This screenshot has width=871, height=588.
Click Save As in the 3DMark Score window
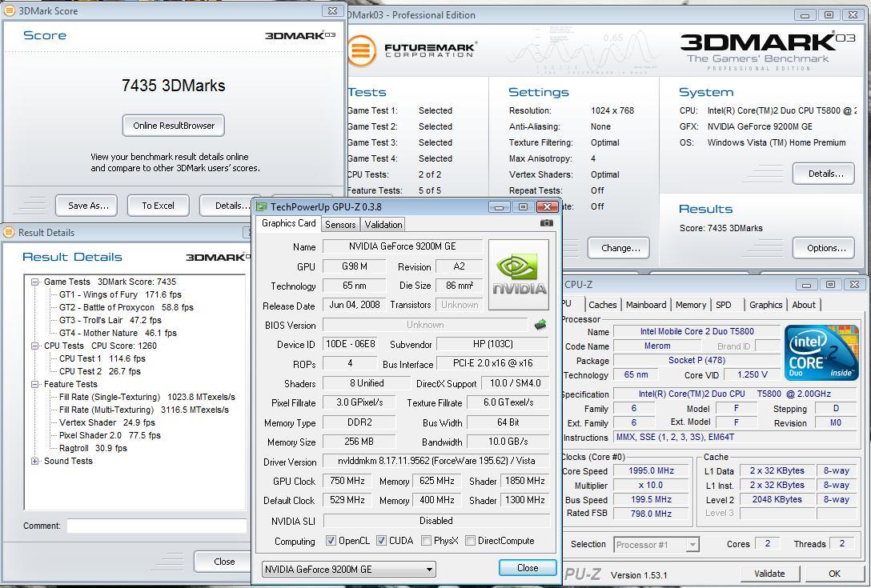tap(86, 206)
